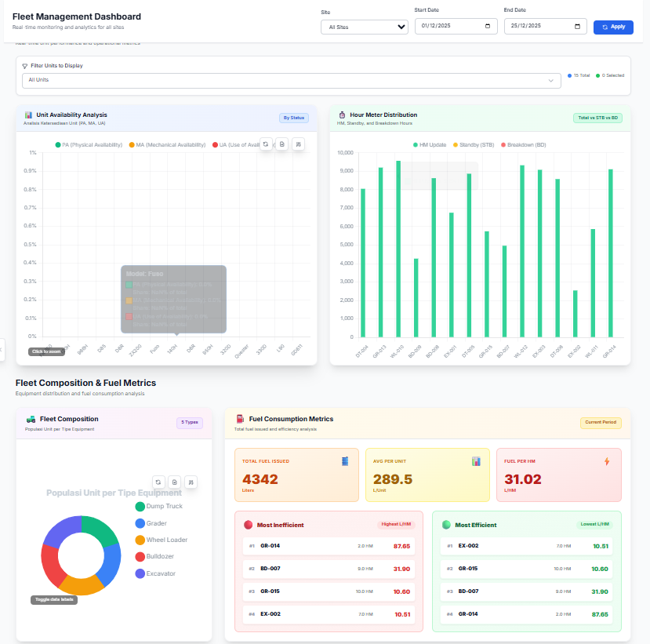
Task: Click the Apply button
Action: (x=613, y=27)
